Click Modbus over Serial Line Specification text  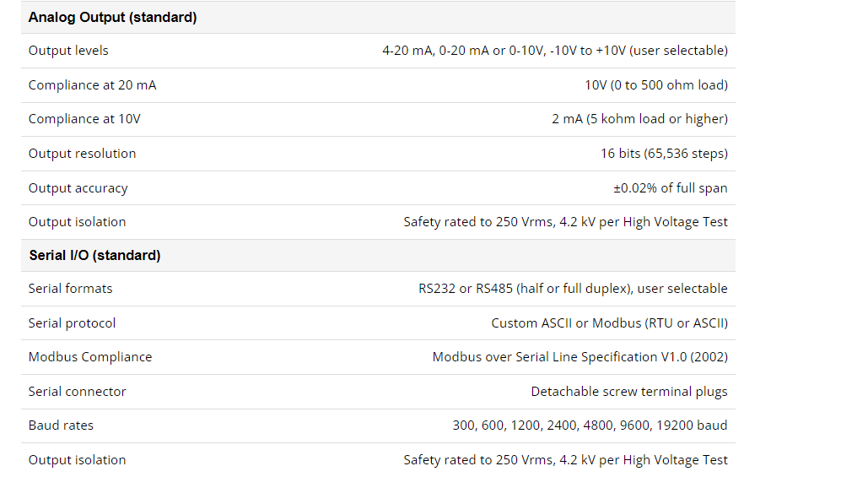click(580, 357)
